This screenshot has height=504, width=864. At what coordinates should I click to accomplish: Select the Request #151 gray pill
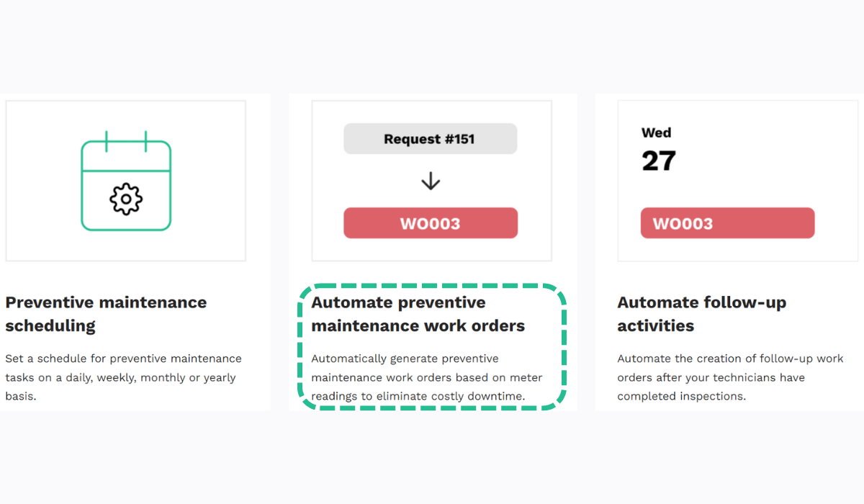(x=430, y=139)
